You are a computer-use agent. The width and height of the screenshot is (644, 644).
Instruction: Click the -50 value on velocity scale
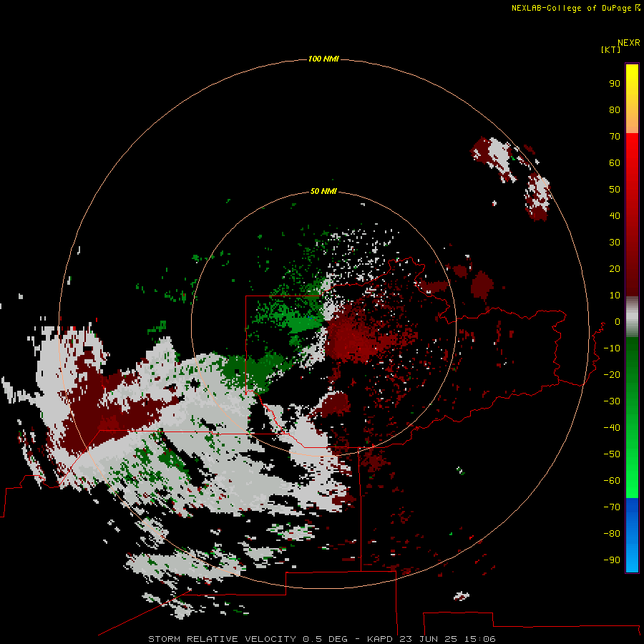[612, 454]
